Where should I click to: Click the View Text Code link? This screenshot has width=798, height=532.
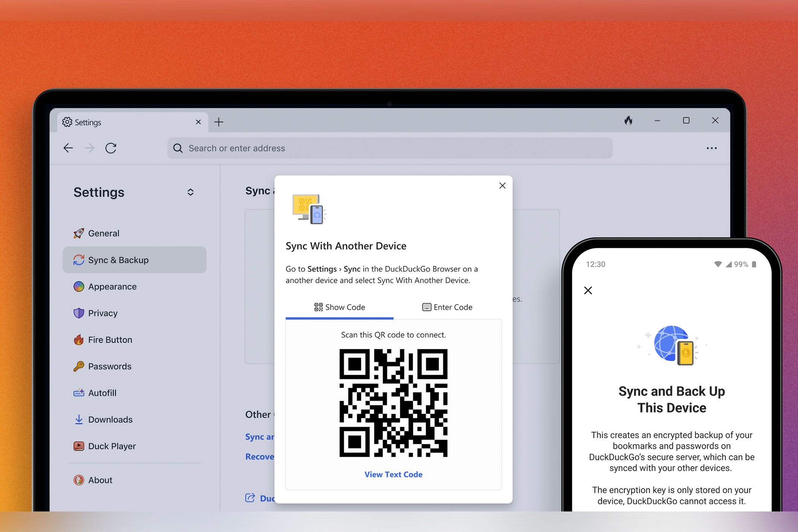[393, 474]
